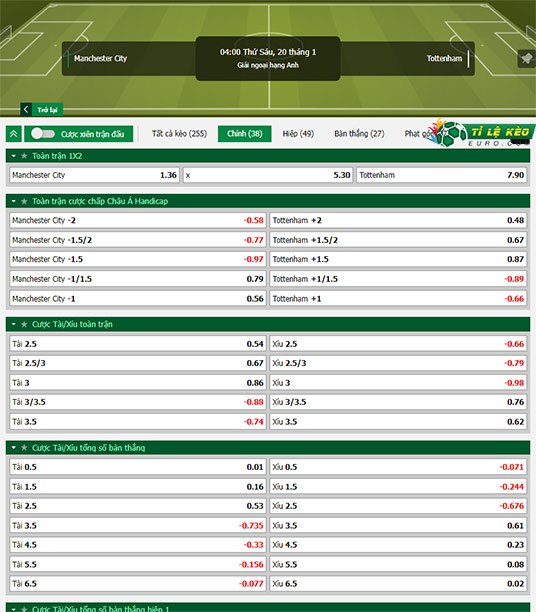Click the double-chevron collapse-all icon
536x612 pixels.
[x=14, y=134]
